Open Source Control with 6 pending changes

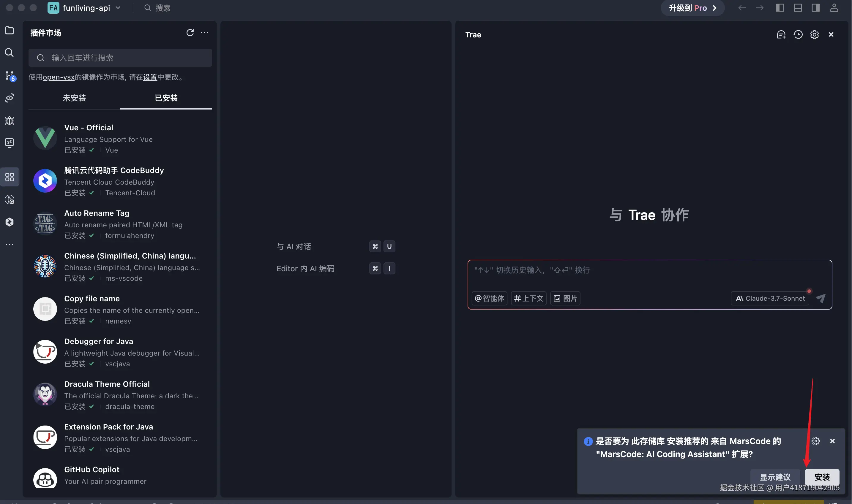click(x=9, y=75)
